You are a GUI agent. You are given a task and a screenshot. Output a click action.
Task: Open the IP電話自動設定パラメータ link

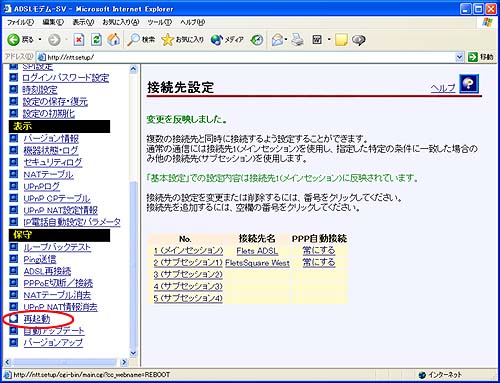point(72,222)
